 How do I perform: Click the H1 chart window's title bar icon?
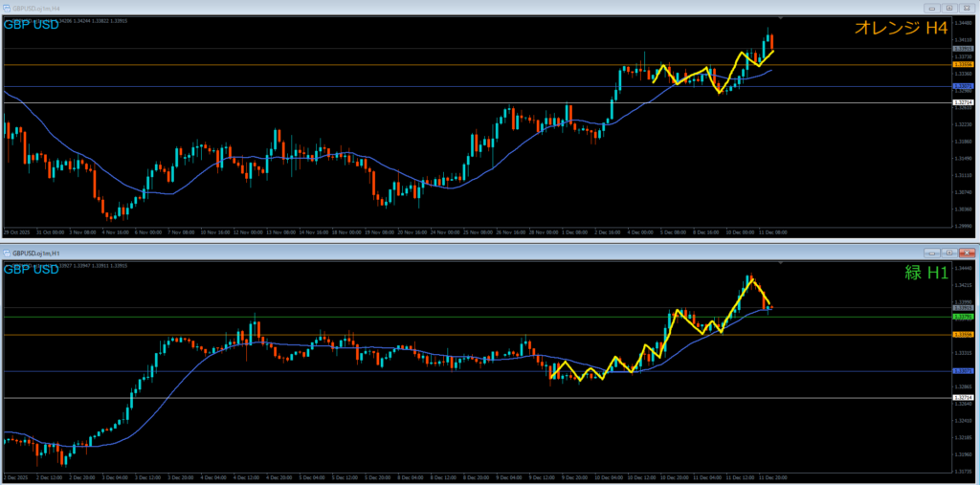pyautogui.click(x=7, y=252)
